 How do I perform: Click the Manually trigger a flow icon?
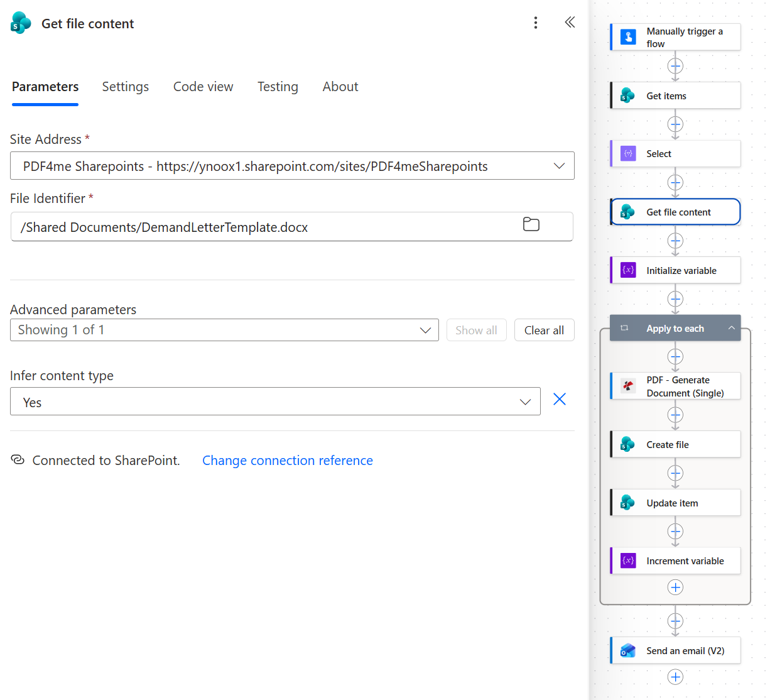pos(628,36)
